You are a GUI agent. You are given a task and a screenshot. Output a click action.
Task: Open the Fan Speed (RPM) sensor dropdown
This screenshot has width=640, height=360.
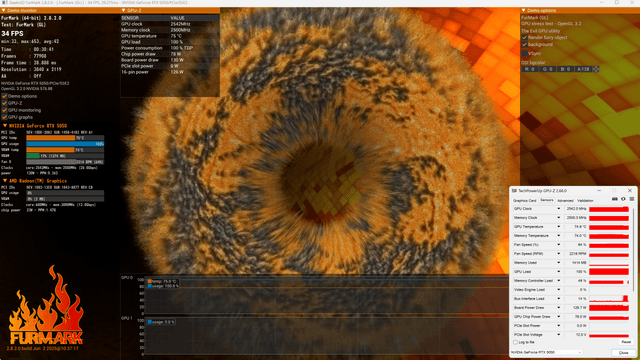(x=559, y=253)
